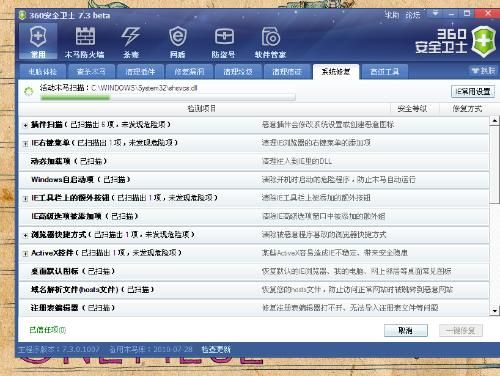This screenshot has height=376, width=500.
Task: Open the title bar dropdown menu arrow
Action: [435, 13]
